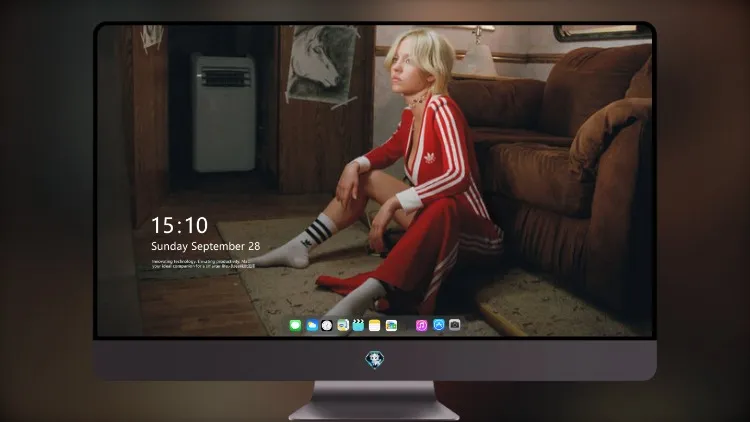
Task: Open the gray Camera app in the dock
Action: pyautogui.click(x=454, y=325)
